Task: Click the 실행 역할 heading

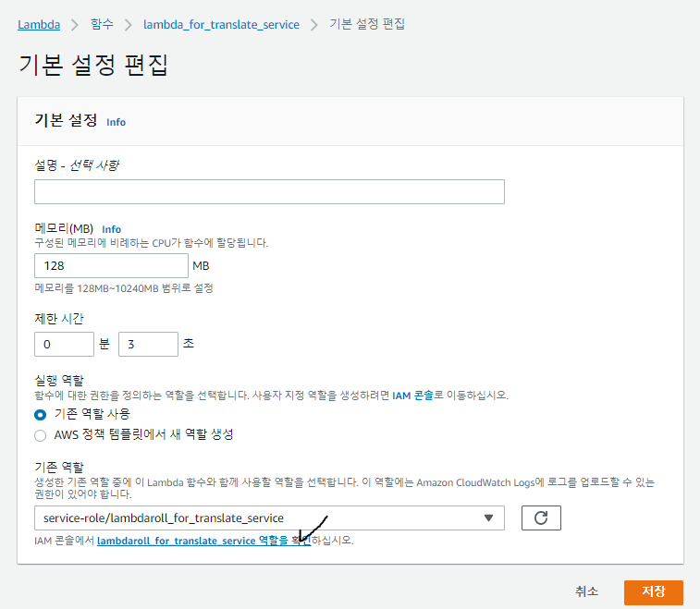Action: point(59,381)
